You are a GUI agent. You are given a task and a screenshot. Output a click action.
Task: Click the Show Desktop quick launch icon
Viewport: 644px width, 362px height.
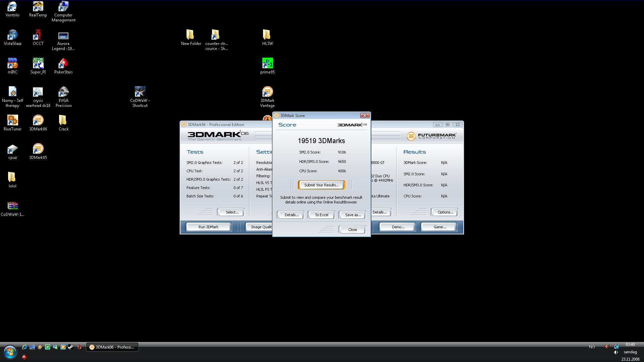pos(32,347)
